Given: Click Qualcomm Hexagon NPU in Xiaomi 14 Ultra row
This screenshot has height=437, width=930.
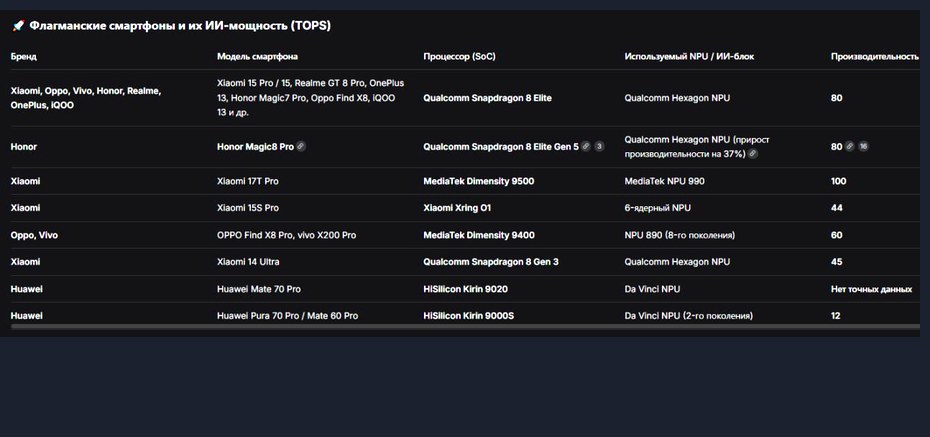Looking at the screenshot, I should click(677, 261).
